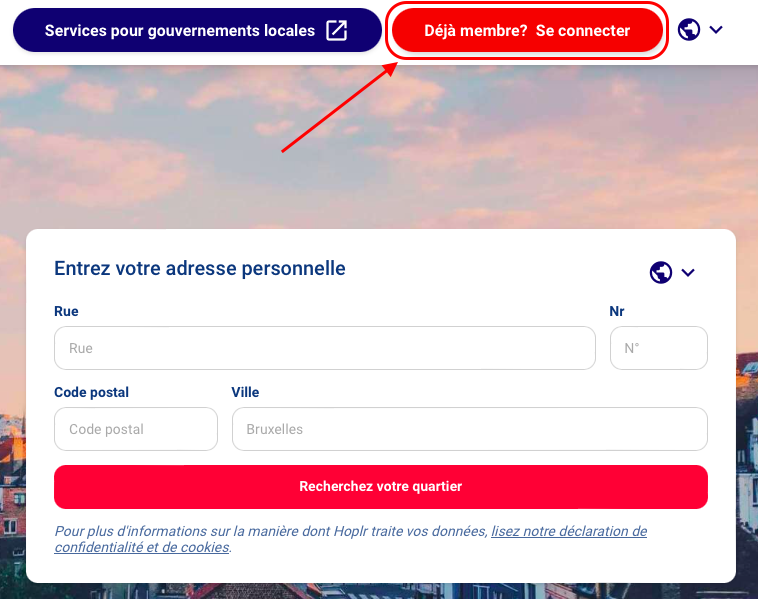Click into the N° house number field
Screen dimensions: 758x599
coord(658,348)
